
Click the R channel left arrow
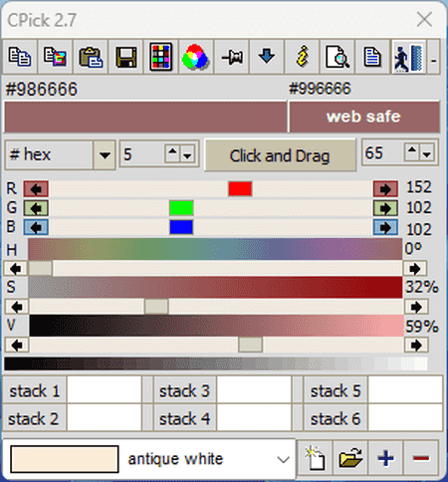tap(36, 189)
